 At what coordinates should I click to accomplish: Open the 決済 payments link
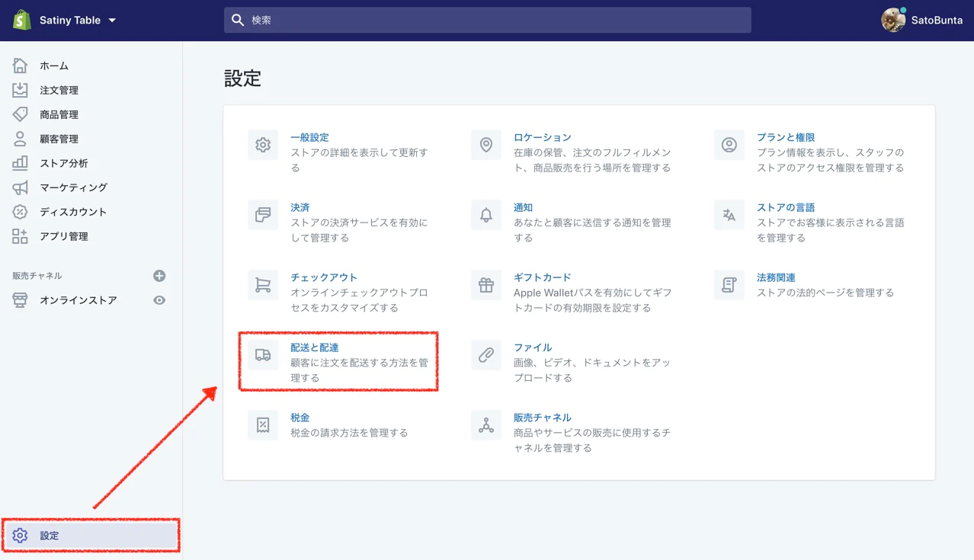300,207
